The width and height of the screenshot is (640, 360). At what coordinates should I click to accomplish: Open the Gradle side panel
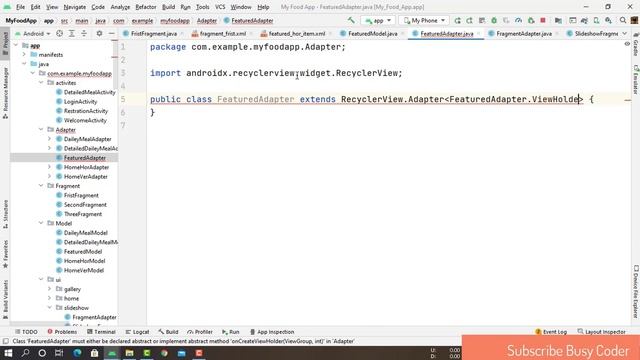click(636, 44)
